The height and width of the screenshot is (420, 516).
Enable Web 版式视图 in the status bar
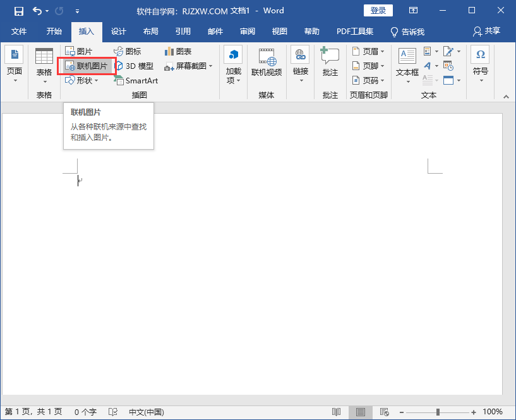click(x=384, y=411)
